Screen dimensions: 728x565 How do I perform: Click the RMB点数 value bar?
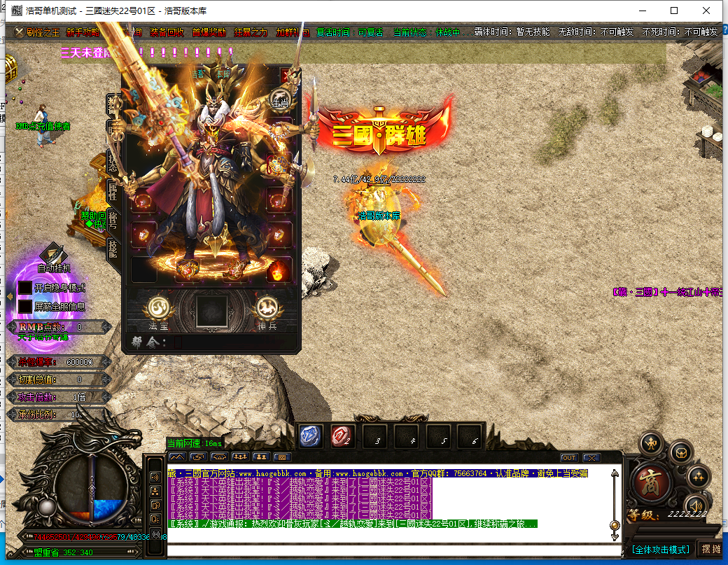59,327
